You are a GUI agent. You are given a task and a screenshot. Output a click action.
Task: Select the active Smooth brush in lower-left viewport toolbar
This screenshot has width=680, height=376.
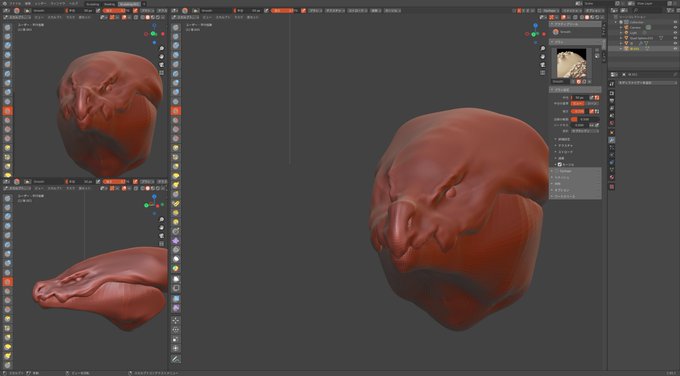point(7,281)
